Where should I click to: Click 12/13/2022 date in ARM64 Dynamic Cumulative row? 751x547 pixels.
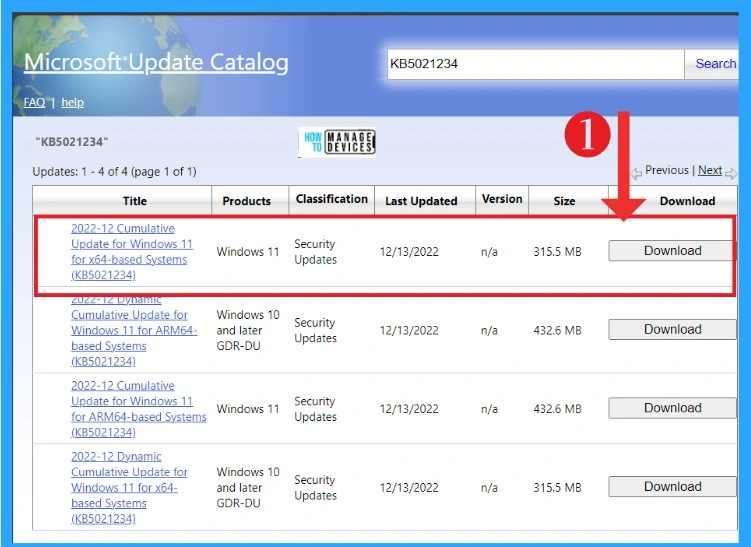(409, 330)
